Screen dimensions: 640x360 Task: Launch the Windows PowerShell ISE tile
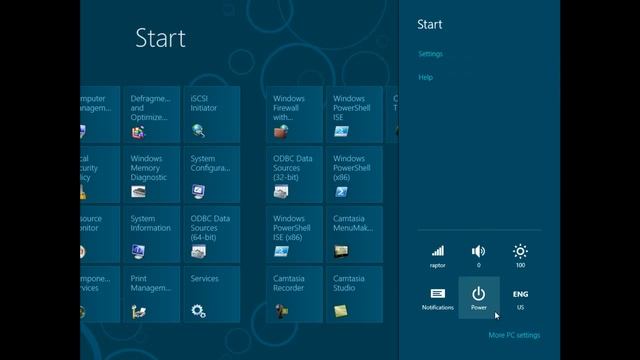(354, 114)
